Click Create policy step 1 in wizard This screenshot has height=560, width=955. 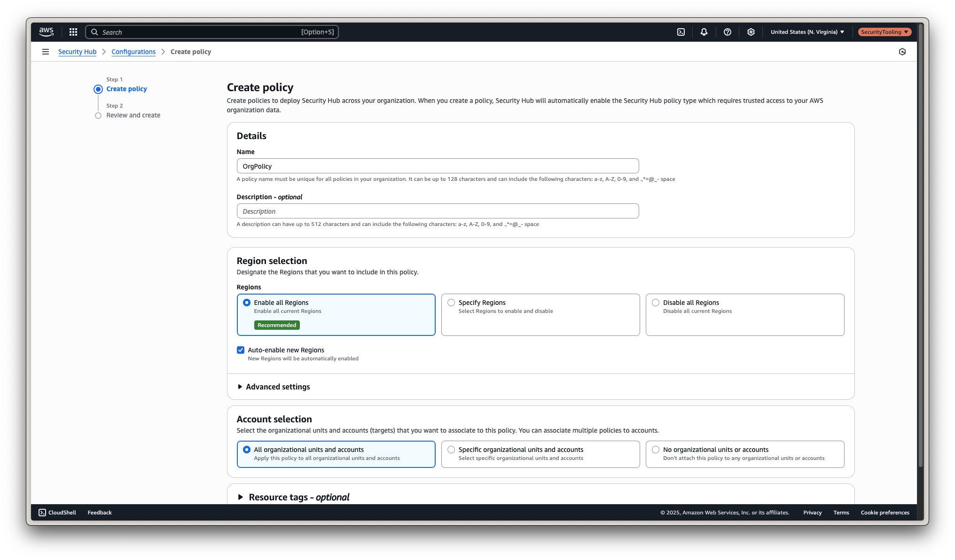coord(126,89)
